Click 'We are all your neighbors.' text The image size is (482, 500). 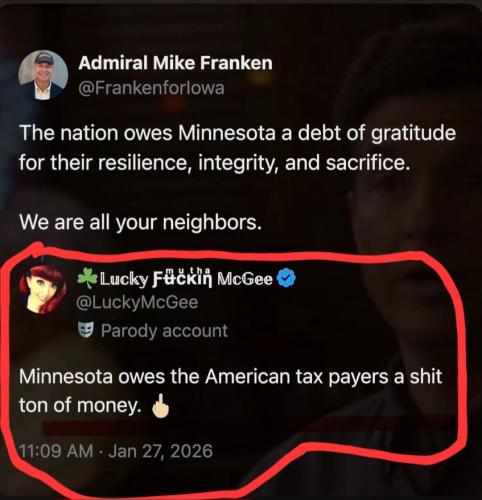tap(140, 222)
